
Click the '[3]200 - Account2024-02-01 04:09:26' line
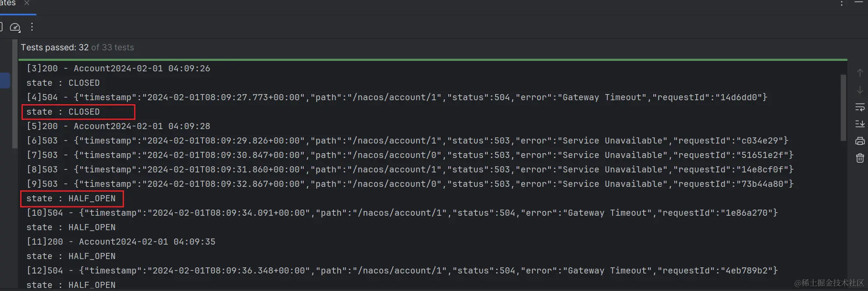118,68
